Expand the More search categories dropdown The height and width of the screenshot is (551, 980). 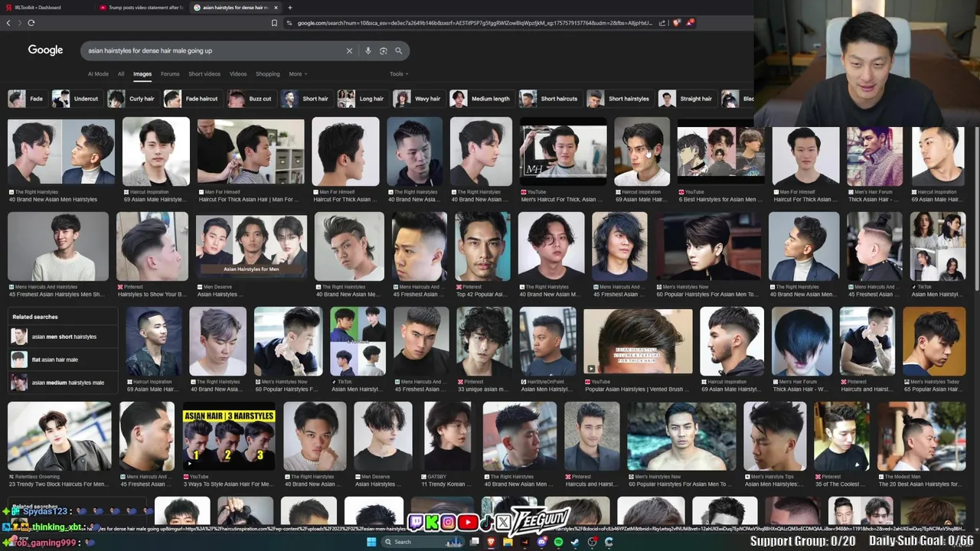click(298, 74)
